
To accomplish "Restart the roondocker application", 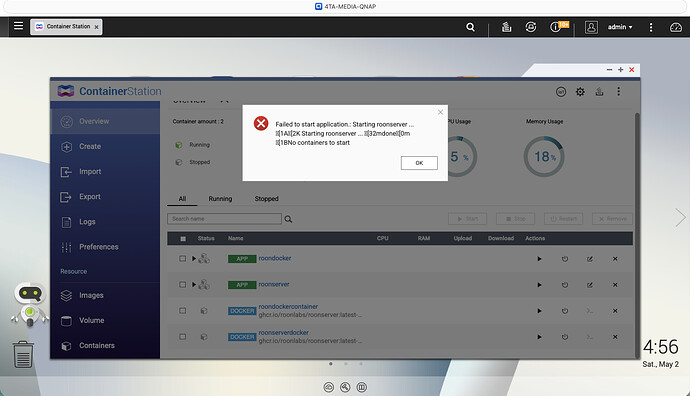I will tap(565, 259).
